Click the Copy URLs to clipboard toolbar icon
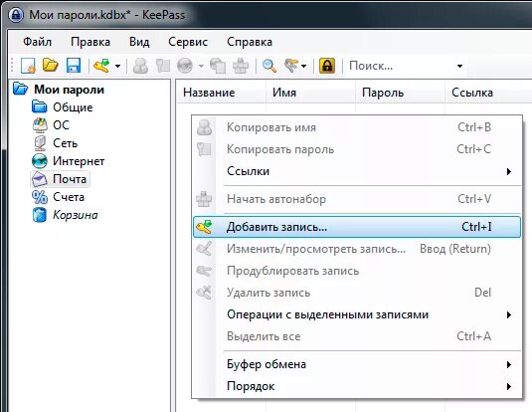This screenshot has height=412, width=532. pos(218,66)
